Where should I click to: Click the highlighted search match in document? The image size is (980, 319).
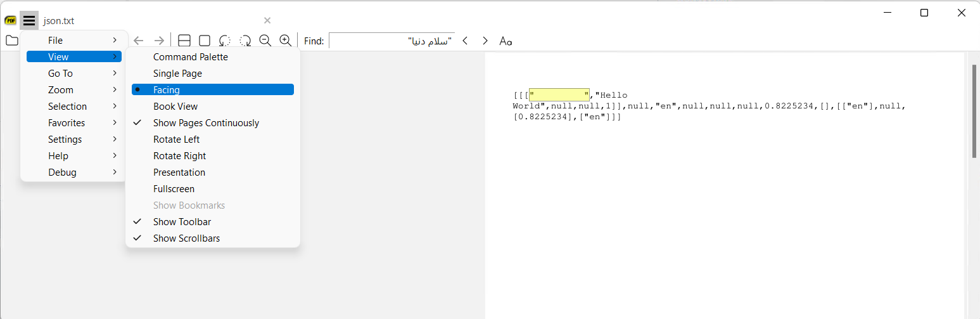tap(559, 95)
